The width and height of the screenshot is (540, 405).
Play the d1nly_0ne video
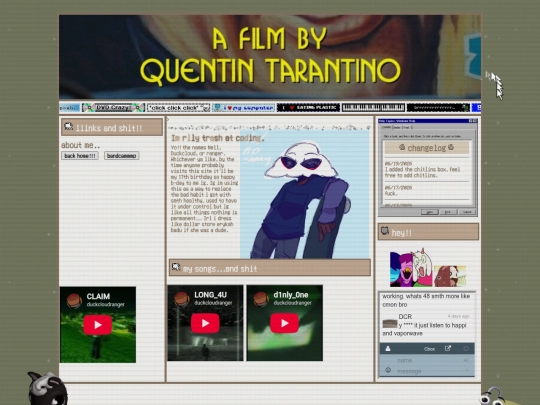pyautogui.click(x=284, y=323)
